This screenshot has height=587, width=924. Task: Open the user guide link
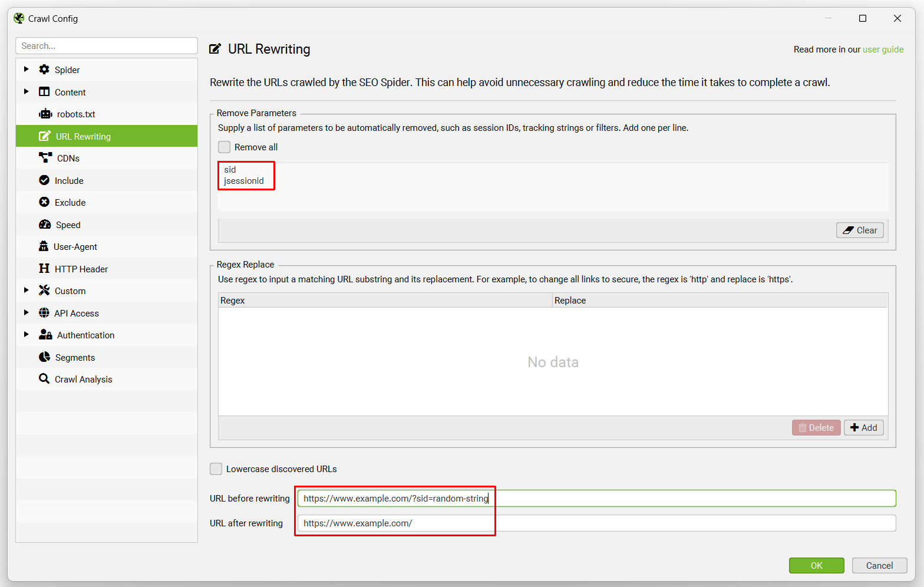883,50
